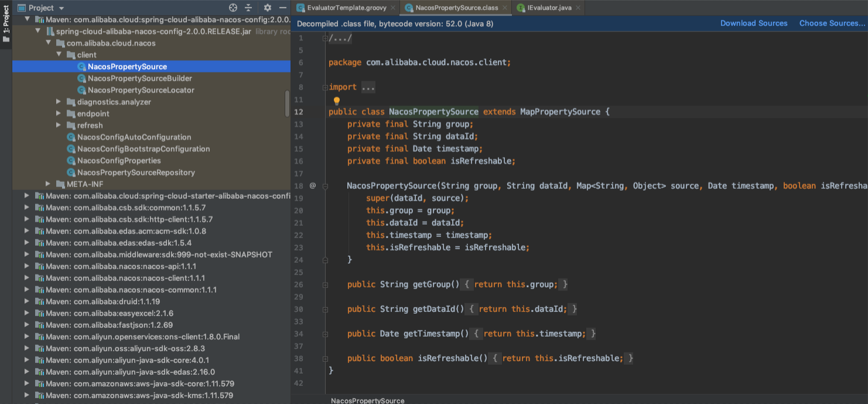Screen dimensions: 868x404
Task: Click the NacosPropertySource breadcrumb below the editor
Action: [368, 400]
